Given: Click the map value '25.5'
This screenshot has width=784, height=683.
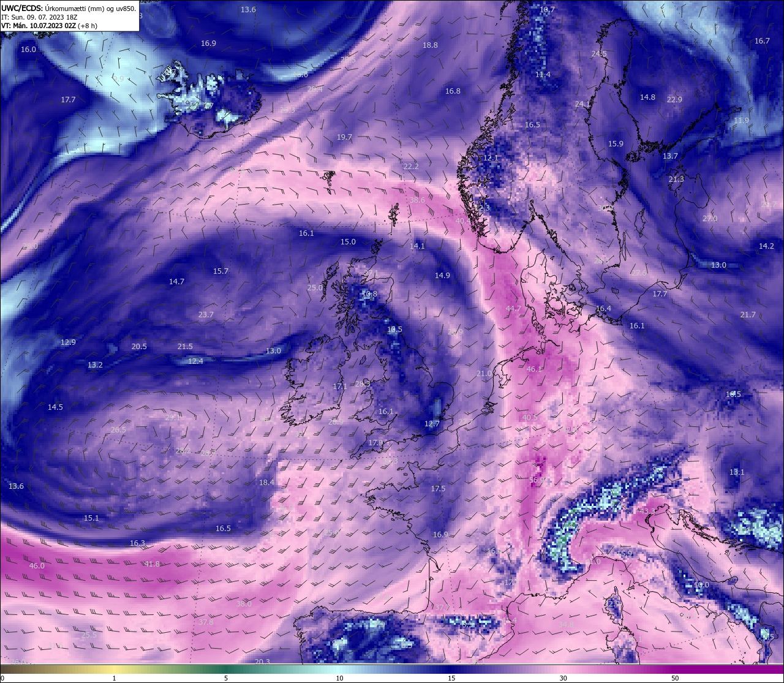Looking at the screenshot, I should (89, 635).
